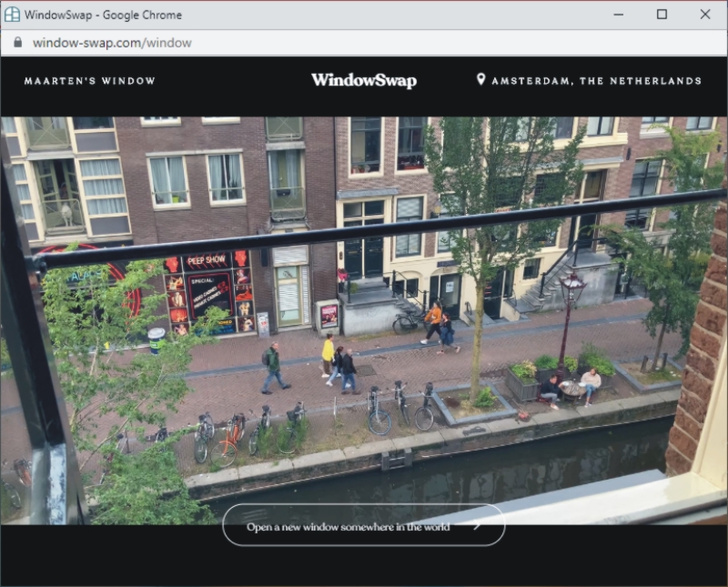
Task: Open a new window somewhere in the world
Action: (363, 526)
